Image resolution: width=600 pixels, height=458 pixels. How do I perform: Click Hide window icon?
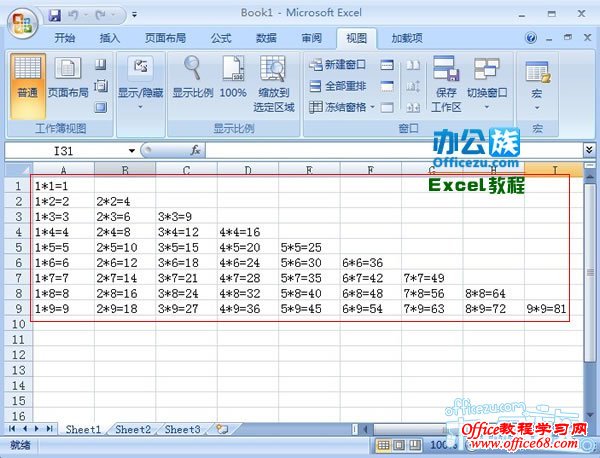point(387,86)
